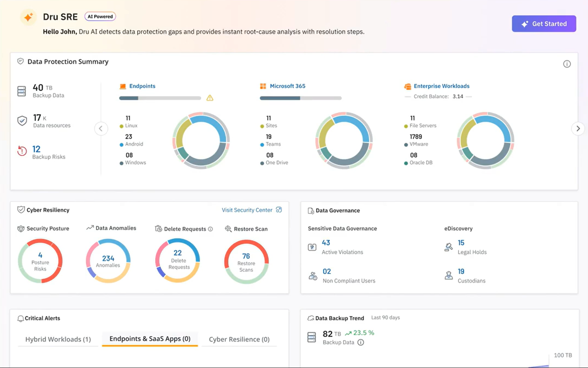The height and width of the screenshot is (368, 588).
Task: Open the 02 Non Compliant Users count
Action: [327, 272]
